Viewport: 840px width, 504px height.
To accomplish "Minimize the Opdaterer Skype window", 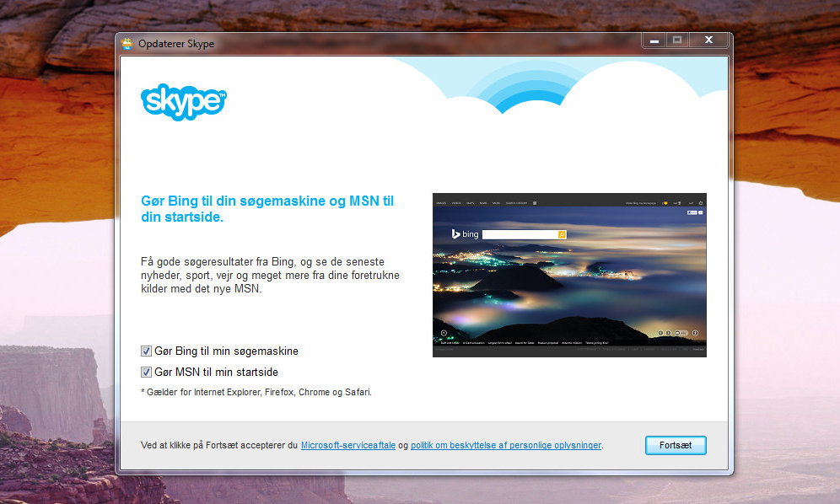I will coord(654,40).
